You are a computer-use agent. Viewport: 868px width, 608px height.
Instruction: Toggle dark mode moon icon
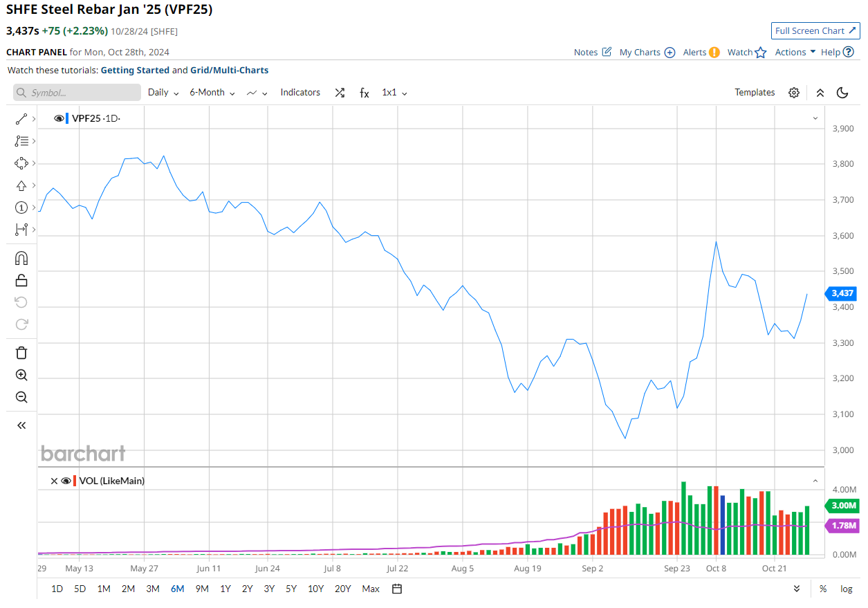point(842,93)
